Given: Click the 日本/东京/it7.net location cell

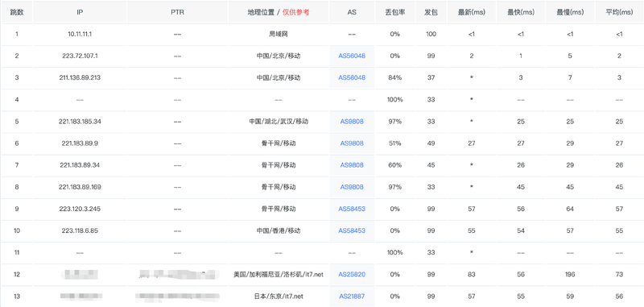Looking at the screenshot, I should pos(279,296).
